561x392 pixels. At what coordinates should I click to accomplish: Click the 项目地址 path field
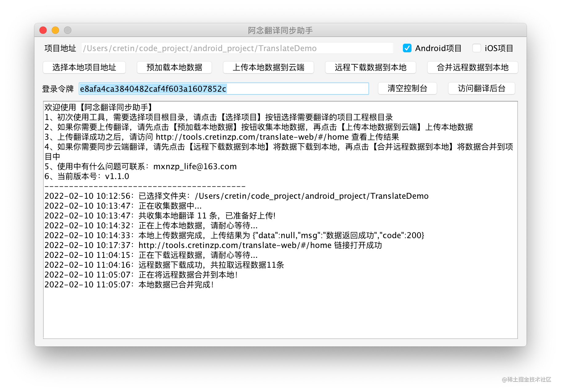click(237, 48)
